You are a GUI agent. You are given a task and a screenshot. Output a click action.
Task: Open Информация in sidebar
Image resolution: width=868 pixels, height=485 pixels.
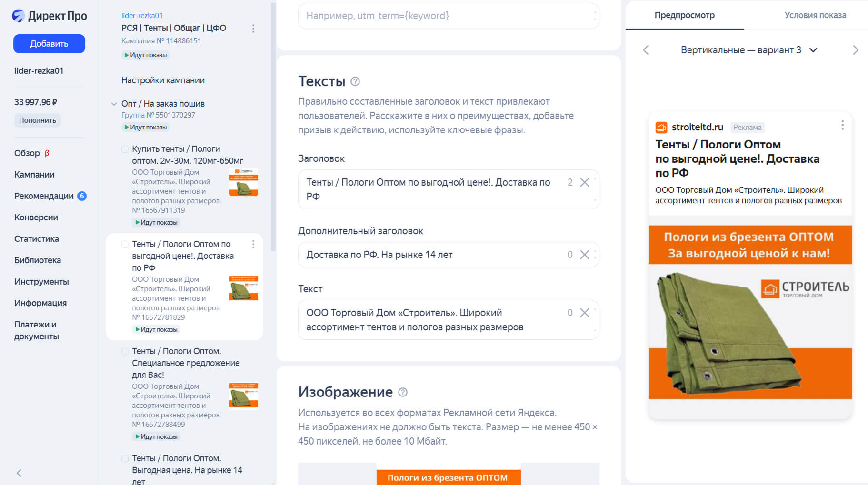click(40, 303)
